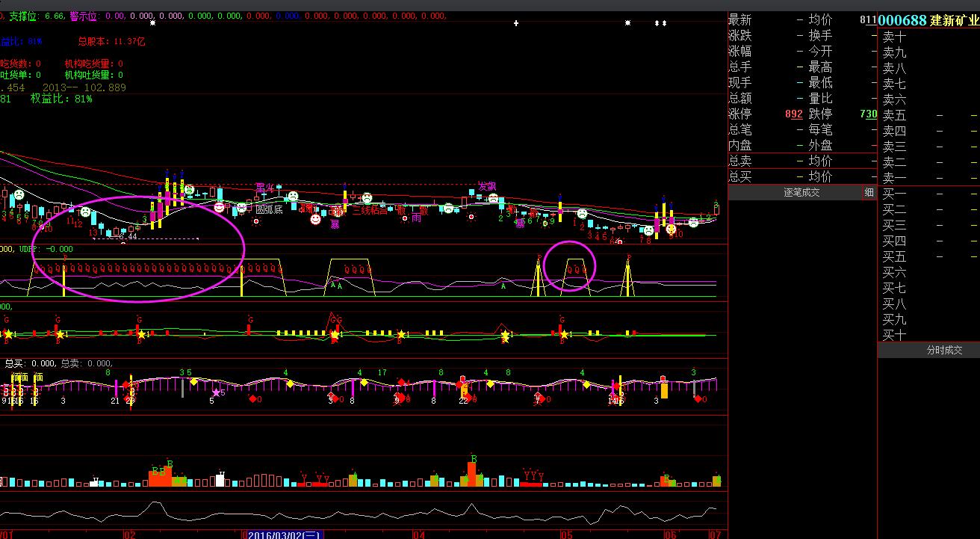Click the 权益比: 81% indicator text
This screenshot has width=980, height=539.
click(61, 99)
